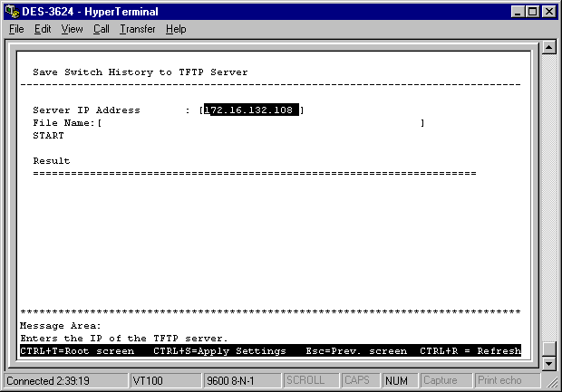Viewport: 562px width, 392px height.
Task: Click the vertical scrollbar thumb
Action: (547, 349)
